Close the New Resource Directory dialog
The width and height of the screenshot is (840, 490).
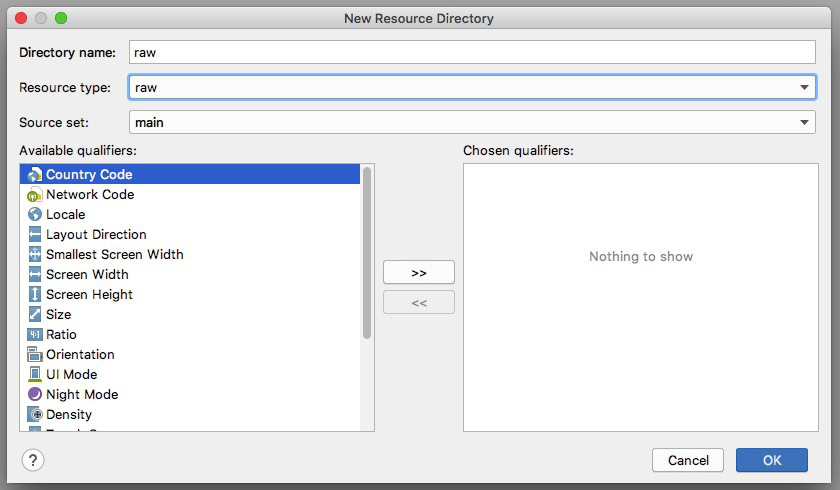[21, 18]
